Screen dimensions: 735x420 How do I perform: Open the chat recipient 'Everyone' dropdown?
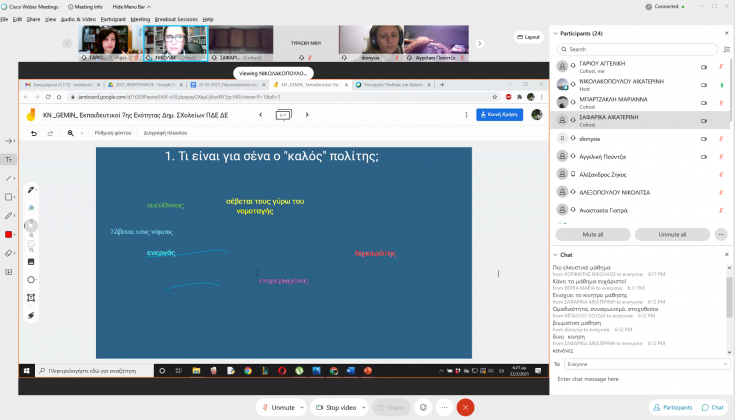pos(640,364)
